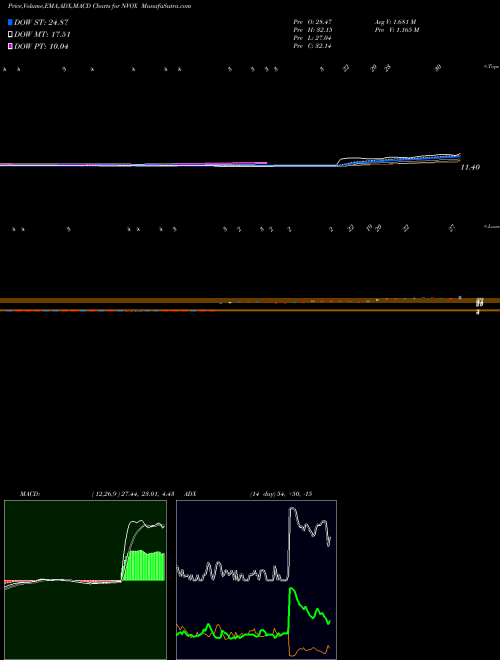Viewport: 500px width, 660px height.
Task: Click the ADX panel heading label
Action: click(191, 494)
